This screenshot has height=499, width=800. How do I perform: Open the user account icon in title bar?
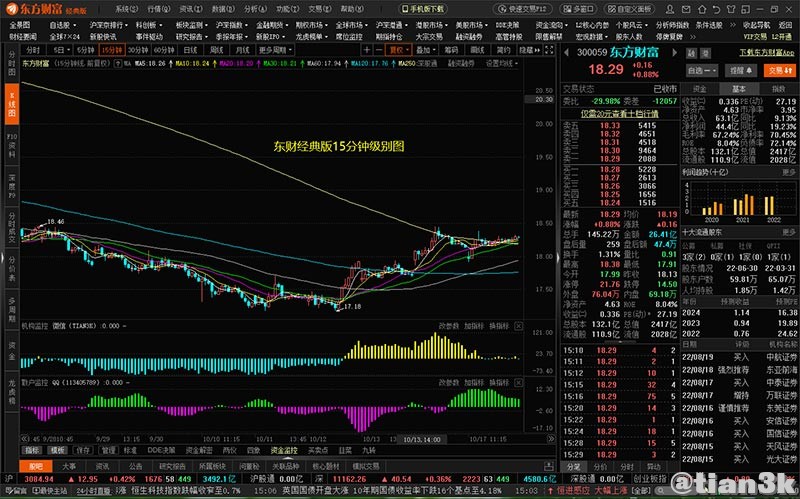(670, 9)
